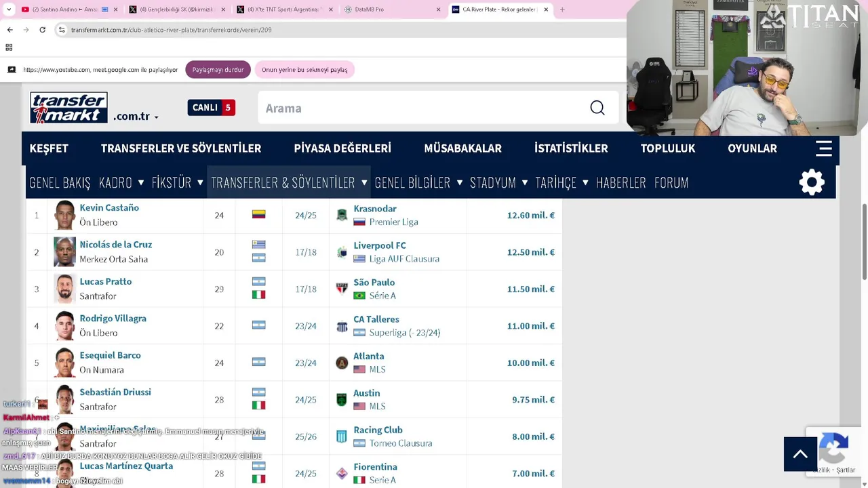The image size is (868, 488).
Task: Click Fiorentina club crest
Action: tap(342, 473)
